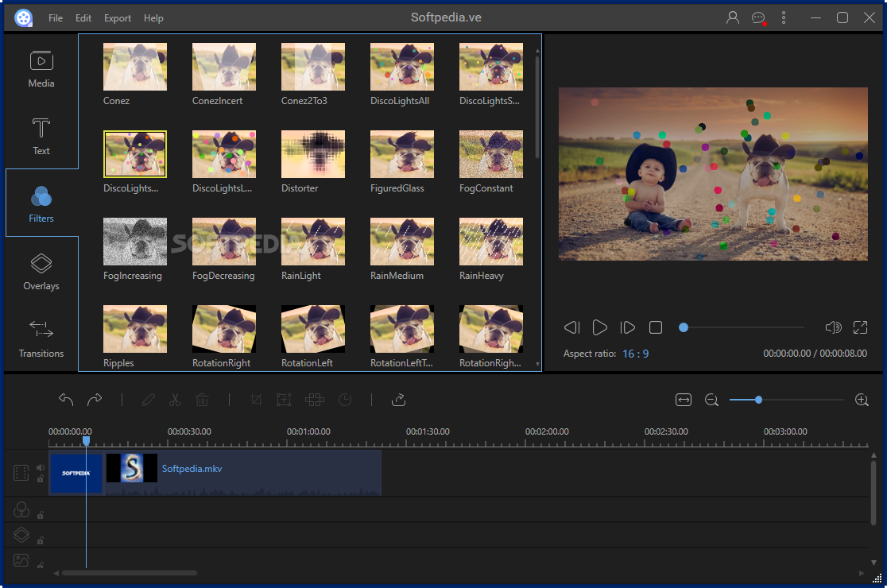Click the timeline horizontal scrollbar
This screenshot has height=588, width=887.
pos(130,573)
